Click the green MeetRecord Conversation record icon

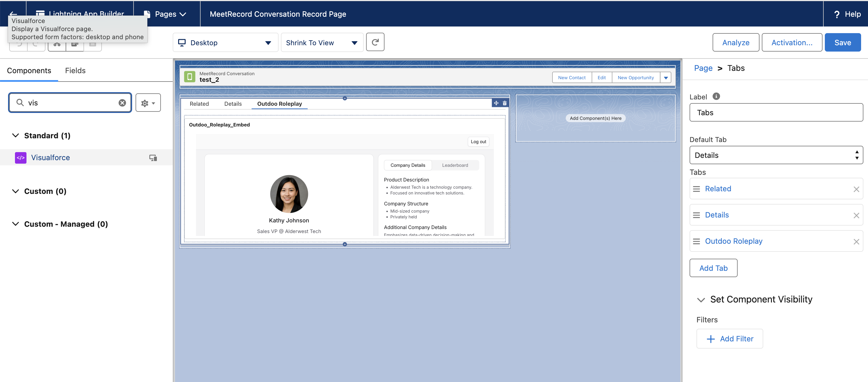(x=190, y=77)
